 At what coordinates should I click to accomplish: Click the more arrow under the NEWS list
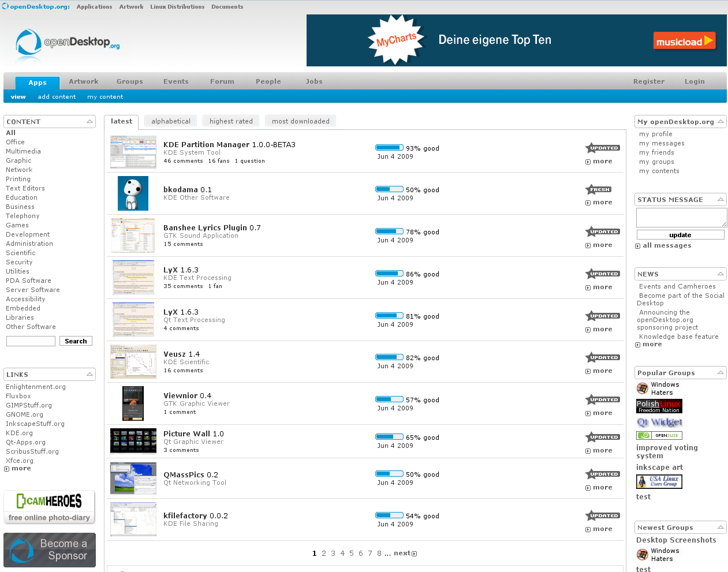[637, 345]
